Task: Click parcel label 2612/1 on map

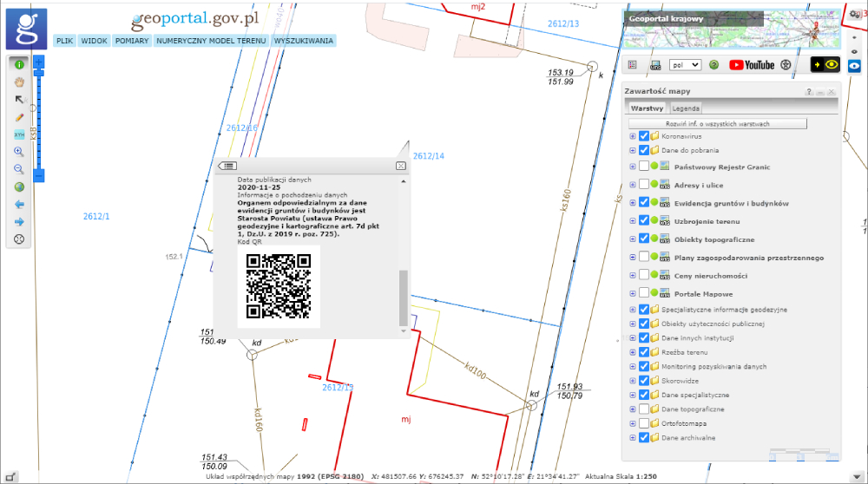Action: [96, 216]
